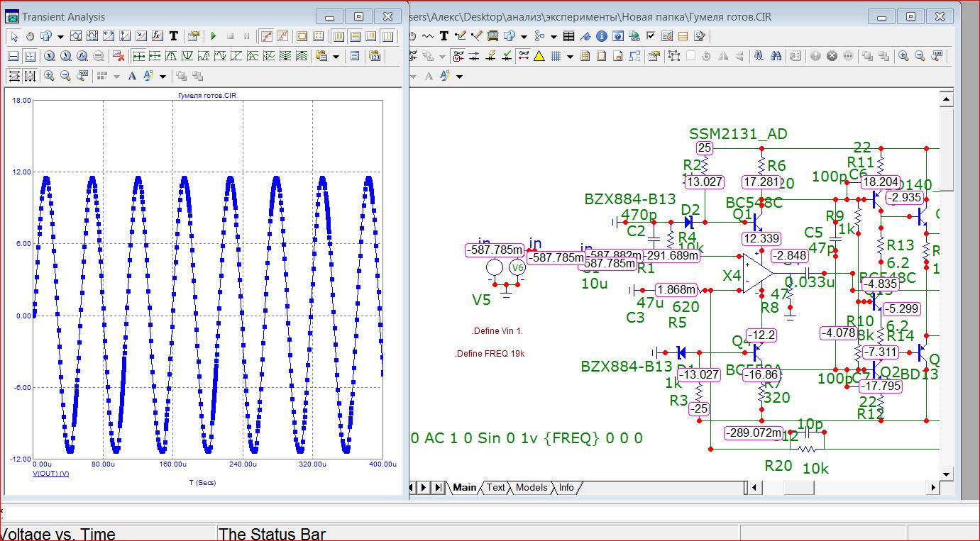Open the blue Info icon in schematic toolbar
This screenshot has height=541, width=980.
601,36
